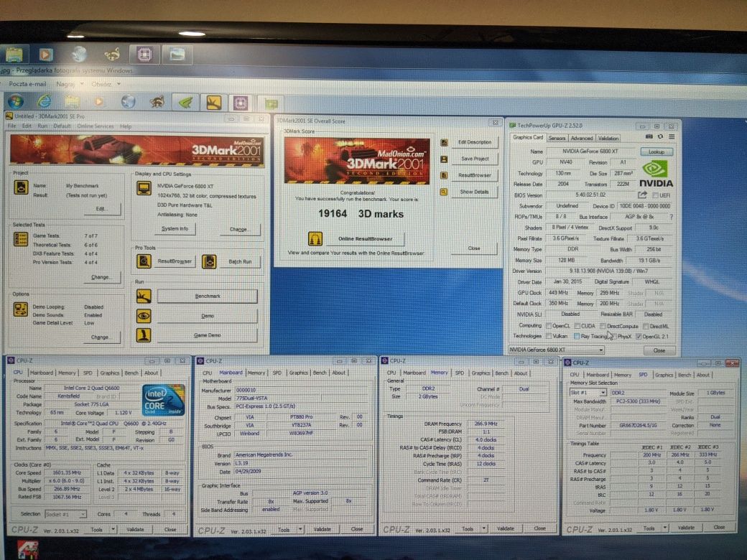Switch to the Advanced tab in GPU-Z
The image size is (747, 560).
click(582, 138)
